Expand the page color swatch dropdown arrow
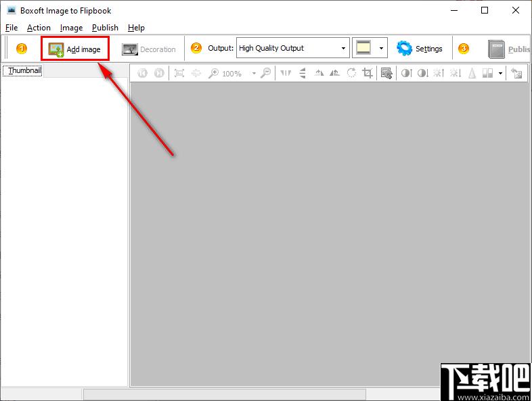 coord(381,48)
